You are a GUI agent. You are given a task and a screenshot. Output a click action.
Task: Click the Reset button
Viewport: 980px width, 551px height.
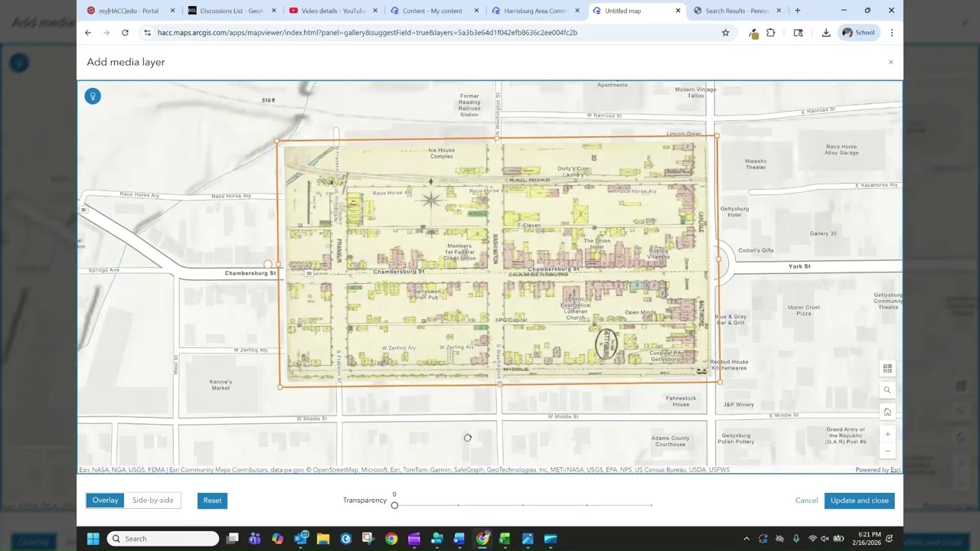tap(212, 500)
